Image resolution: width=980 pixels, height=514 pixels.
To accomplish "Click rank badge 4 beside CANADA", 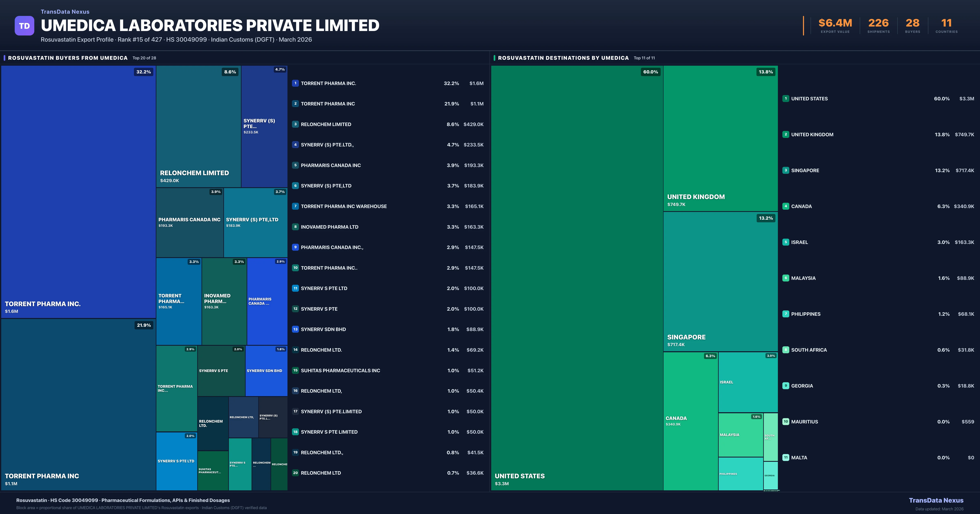I will pos(786,206).
